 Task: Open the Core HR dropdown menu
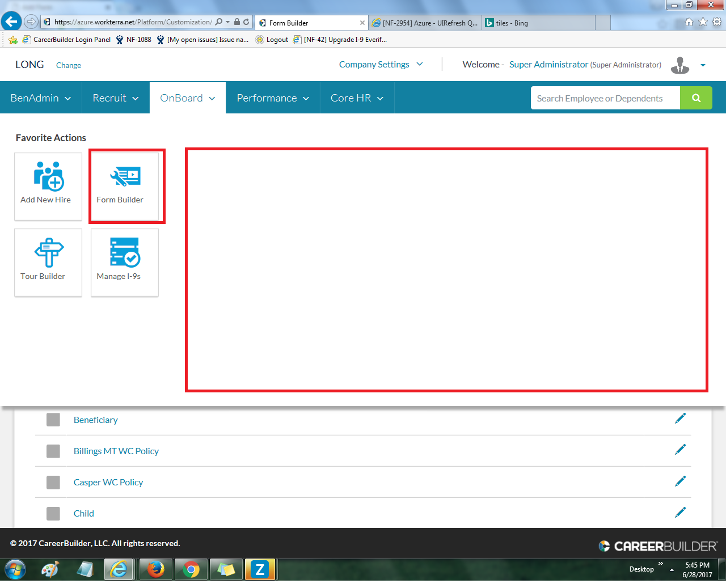(357, 98)
